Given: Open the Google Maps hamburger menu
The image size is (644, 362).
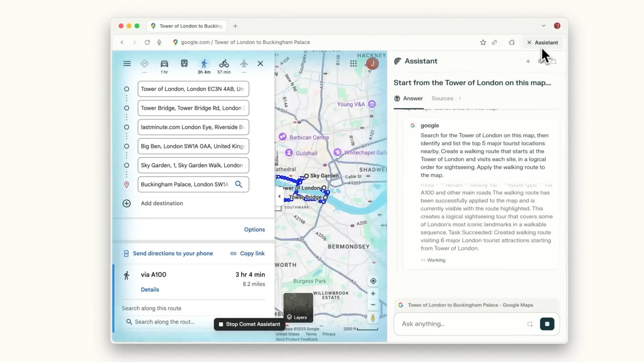Looking at the screenshot, I should tap(127, 64).
